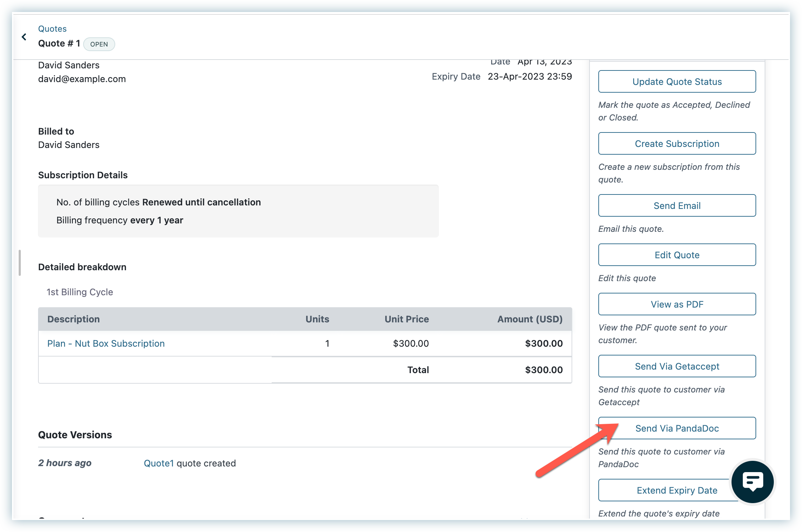This screenshot has width=802, height=532.
Task: Choose Send Via PandaDoc button
Action: [x=677, y=428]
